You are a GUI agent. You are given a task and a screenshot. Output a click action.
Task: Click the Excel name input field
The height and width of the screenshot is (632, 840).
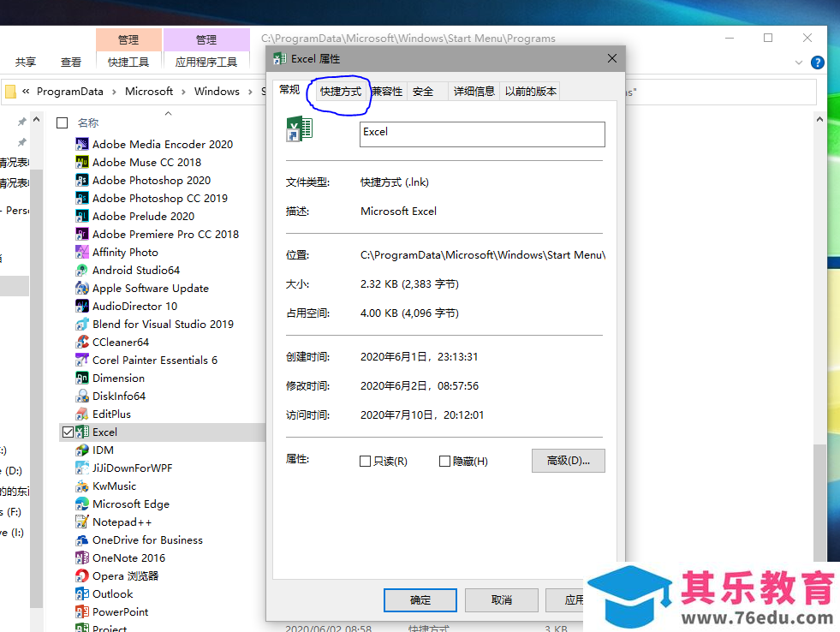[x=482, y=134]
